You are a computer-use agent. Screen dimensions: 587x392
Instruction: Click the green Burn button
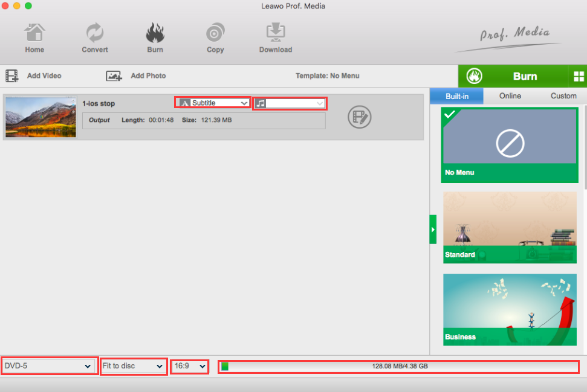tap(513, 76)
